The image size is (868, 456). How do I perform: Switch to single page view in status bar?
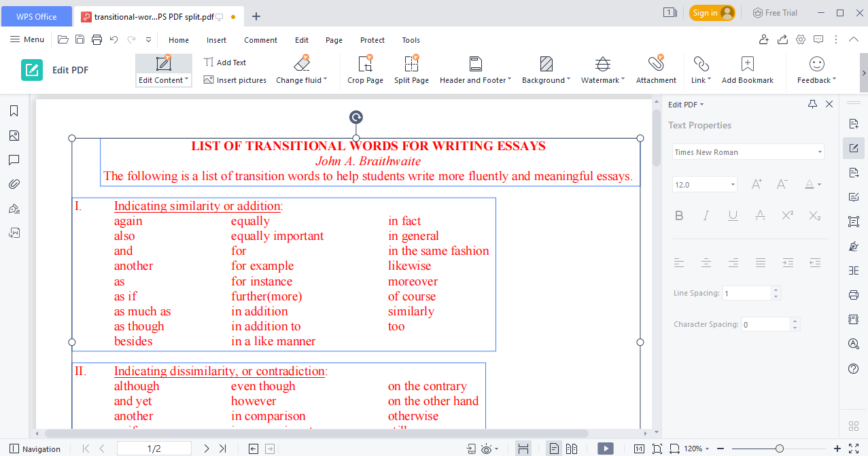(555, 449)
